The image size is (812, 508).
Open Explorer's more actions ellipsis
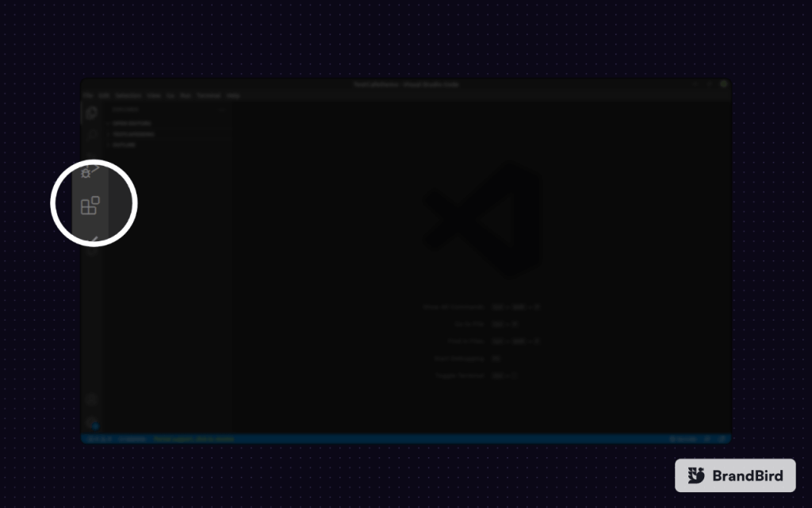pyautogui.click(x=224, y=110)
